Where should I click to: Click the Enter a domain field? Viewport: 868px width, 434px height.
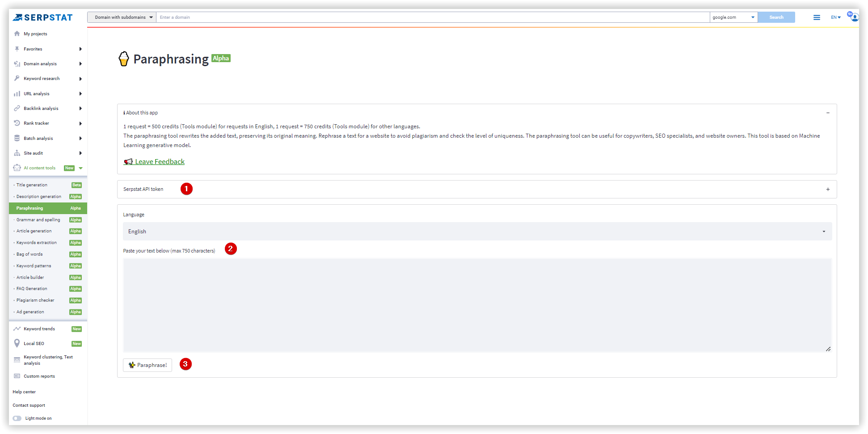[x=433, y=17]
